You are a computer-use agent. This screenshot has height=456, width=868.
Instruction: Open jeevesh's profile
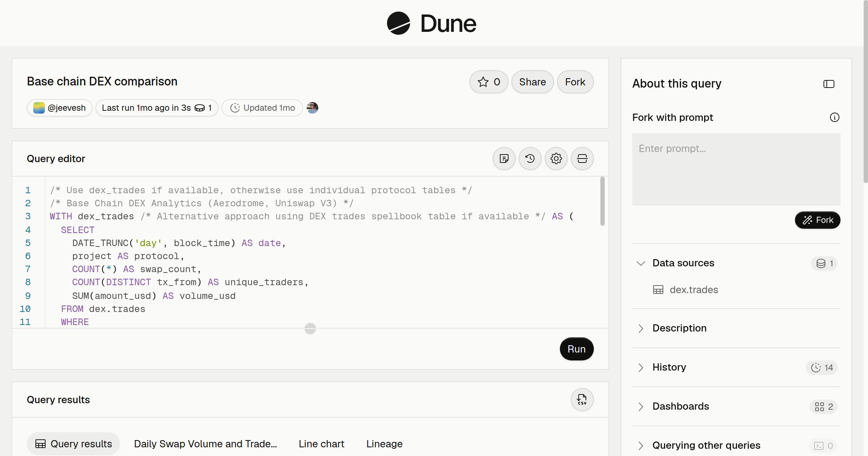pyautogui.click(x=60, y=108)
